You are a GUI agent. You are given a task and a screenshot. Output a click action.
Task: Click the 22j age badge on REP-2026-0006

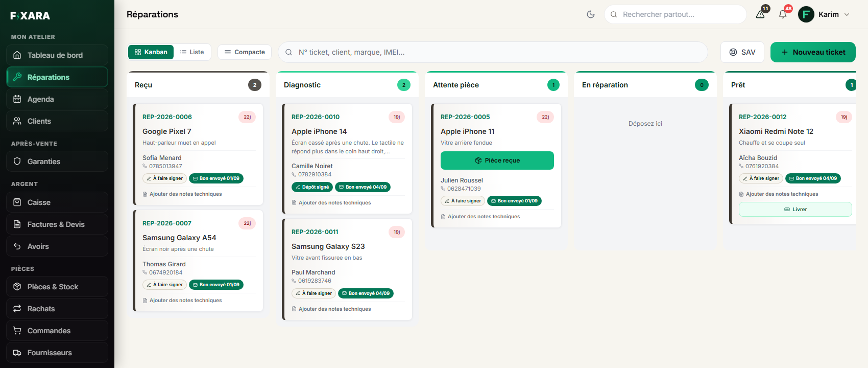point(247,117)
